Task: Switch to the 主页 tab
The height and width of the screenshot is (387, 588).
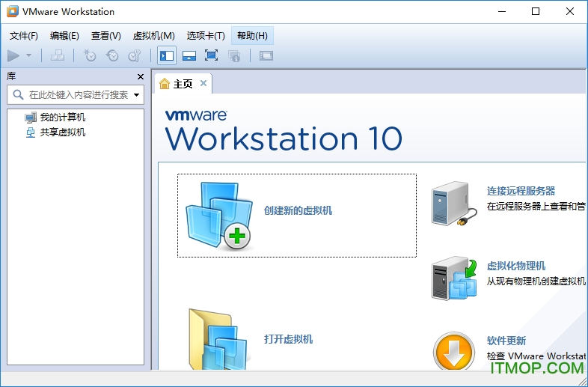Action: [x=183, y=84]
